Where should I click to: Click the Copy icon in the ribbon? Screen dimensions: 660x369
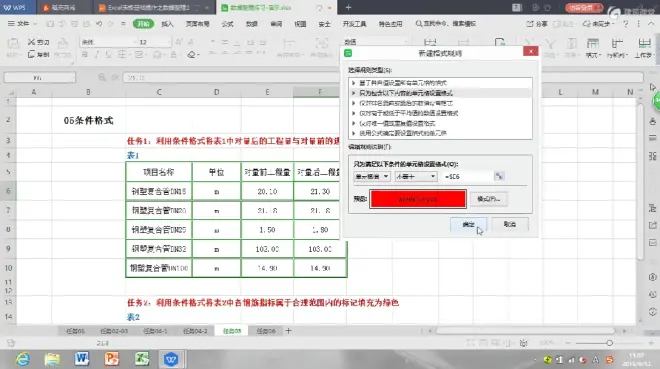pos(31,54)
